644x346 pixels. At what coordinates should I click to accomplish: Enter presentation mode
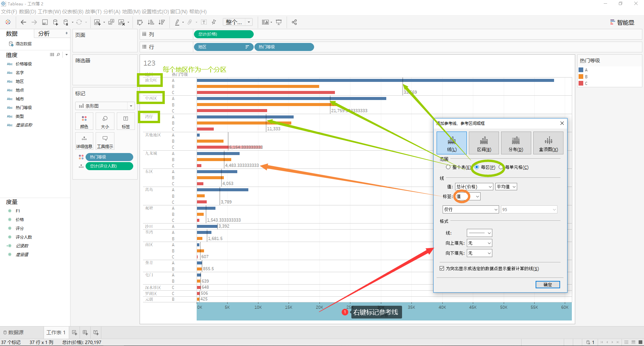pyautogui.click(x=279, y=22)
